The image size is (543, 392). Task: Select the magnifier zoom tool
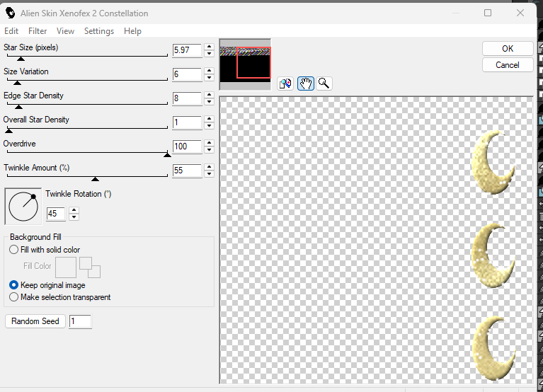tap(324, 83)
